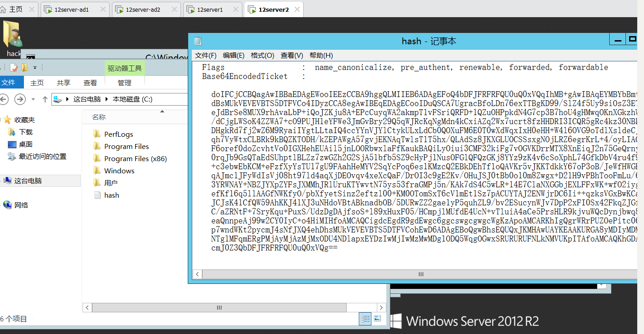Image resolution: width=644 pixels, height=334 pixels.
Task: Click the Explorer Forward navigation arrow
Action: [20, 99]
